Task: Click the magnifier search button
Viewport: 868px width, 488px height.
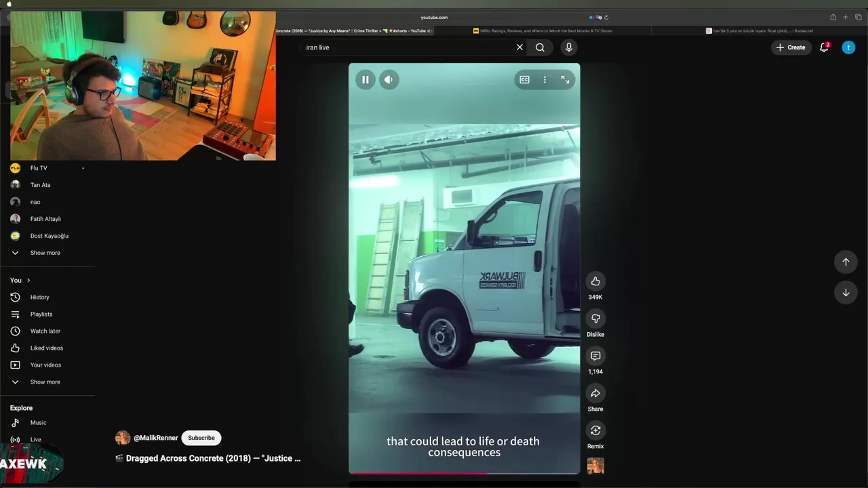Action: tap(540, 47)
